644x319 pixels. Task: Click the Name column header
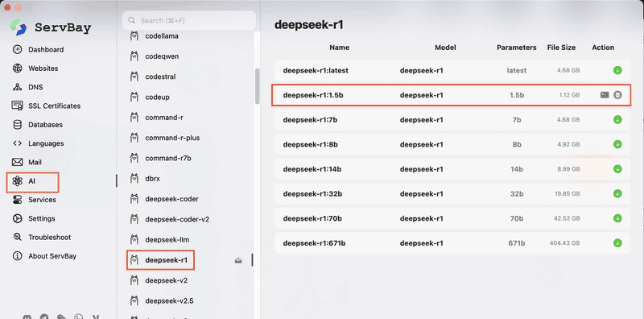pos(339,48)
